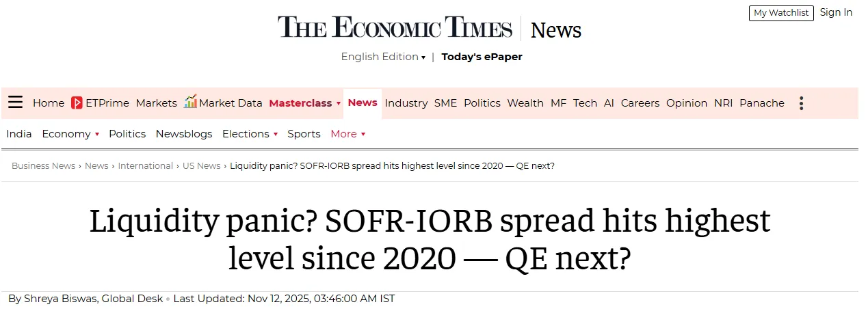Expand the English Edition dropdown
Screen dimensions: 868x324
(383, 57)
